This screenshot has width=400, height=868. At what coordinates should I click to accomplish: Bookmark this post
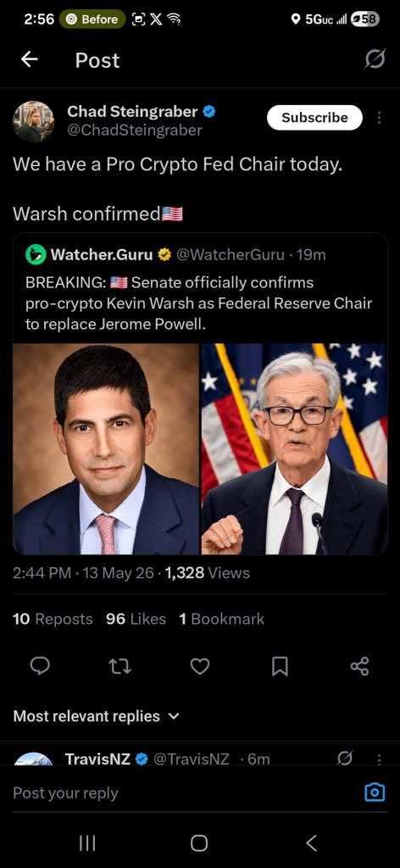click(280, 666)
